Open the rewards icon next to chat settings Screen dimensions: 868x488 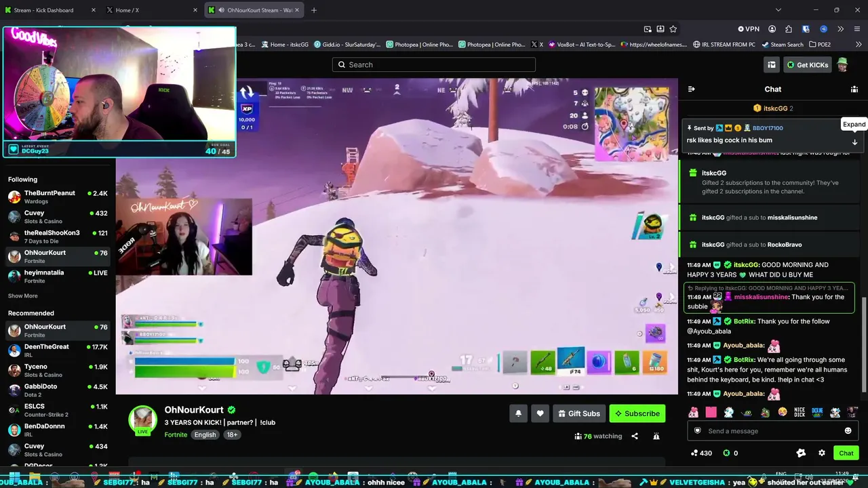point(801,453)
